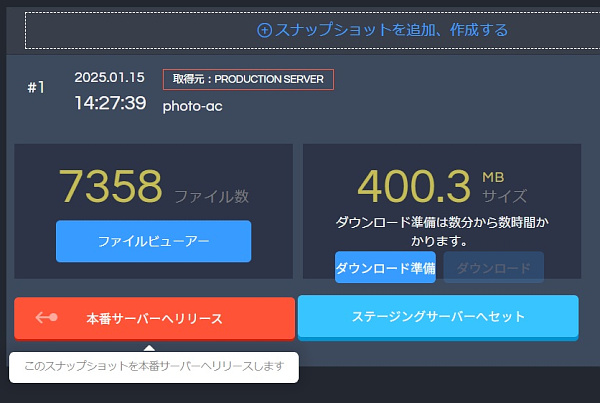The width and height of the screenshot is (600, 403).
Task: Open the ファイルビューアー file viewer
Action: tap(153, 242)
